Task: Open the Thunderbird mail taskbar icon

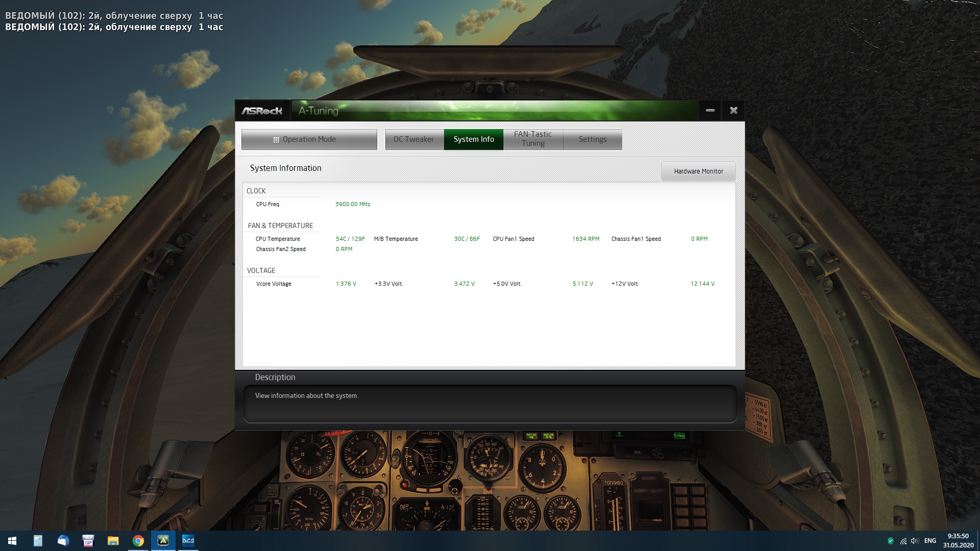Action: pos(63,541)
